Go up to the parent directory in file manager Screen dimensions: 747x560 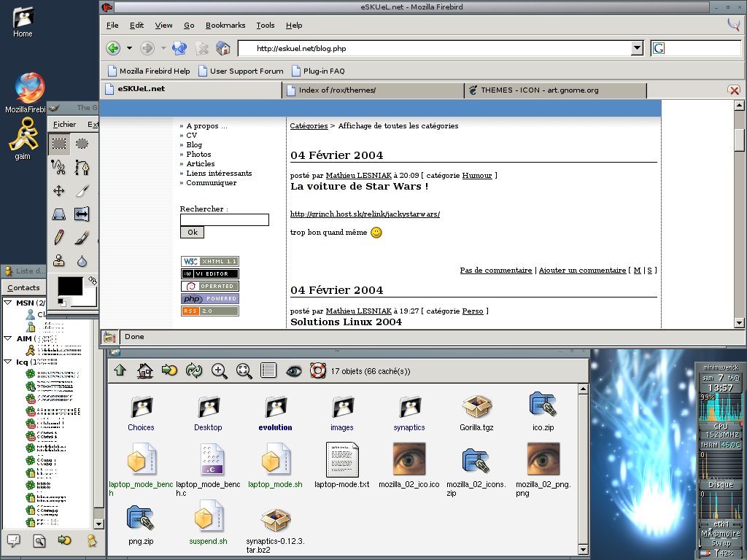click(x=120, y=370)
